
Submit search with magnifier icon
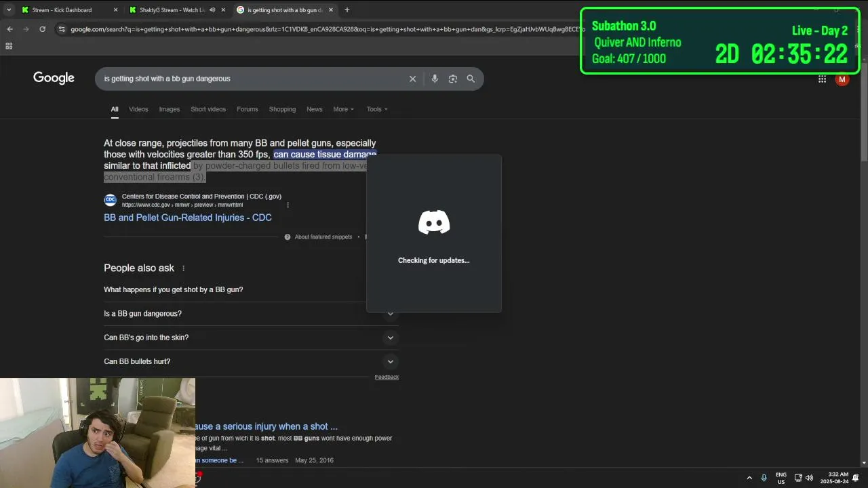pyautogui.click(x=471, y=79)
